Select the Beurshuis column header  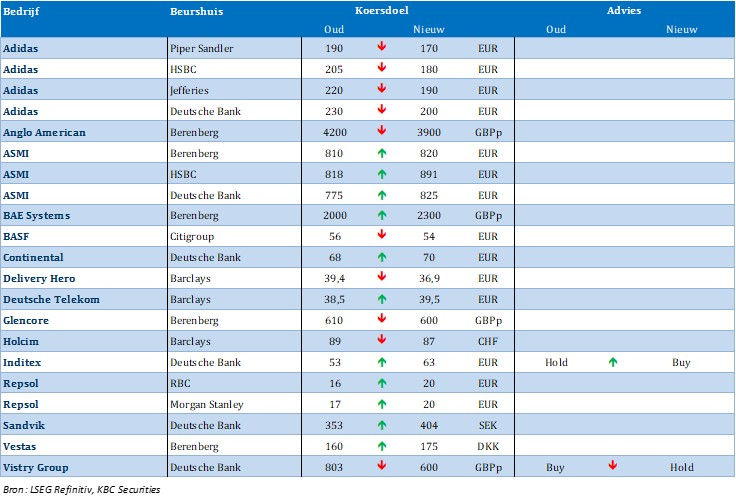[196, 10]
